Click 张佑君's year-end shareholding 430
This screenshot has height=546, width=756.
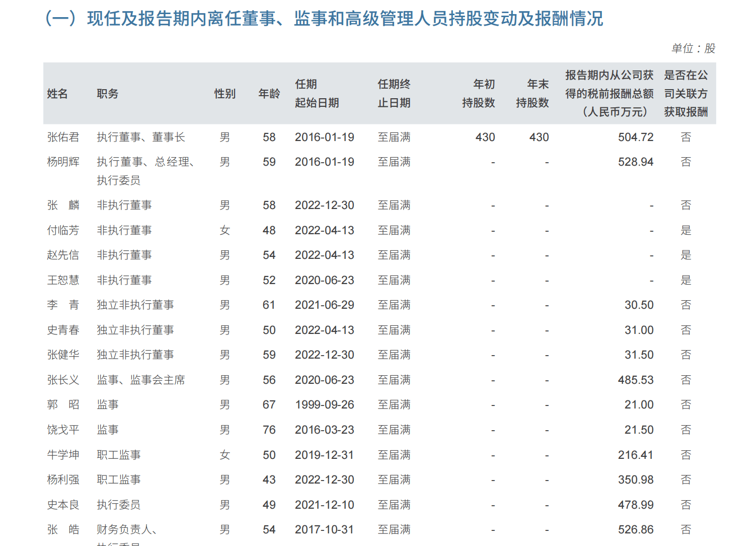tap(539, 137)
